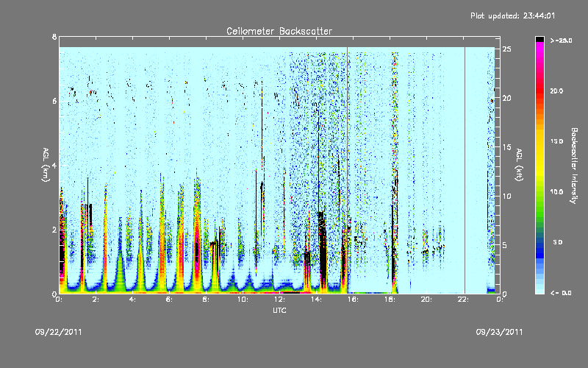Click the 20 kft tick label on right axis
Screen dimensions: 588x368
pyautogui.click(x=506, y=98)
